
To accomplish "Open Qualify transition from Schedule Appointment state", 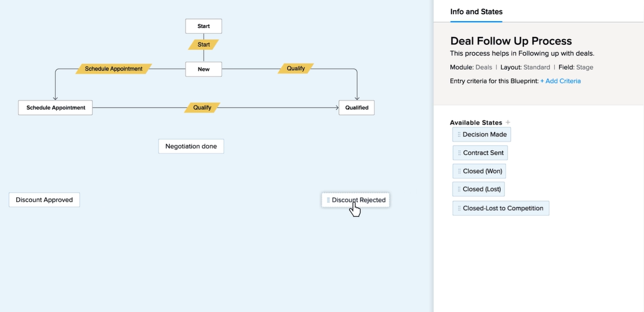I will click(202, 108).
